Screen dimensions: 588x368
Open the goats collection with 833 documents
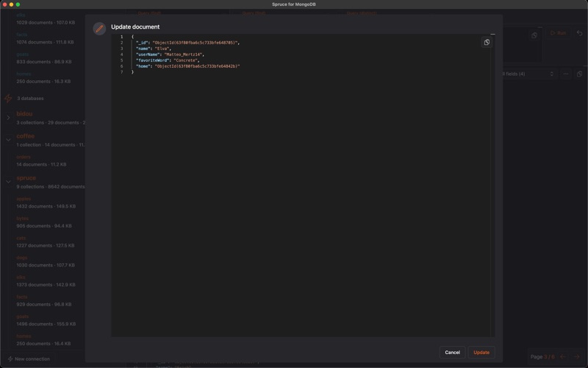click(x=23, y=54)
